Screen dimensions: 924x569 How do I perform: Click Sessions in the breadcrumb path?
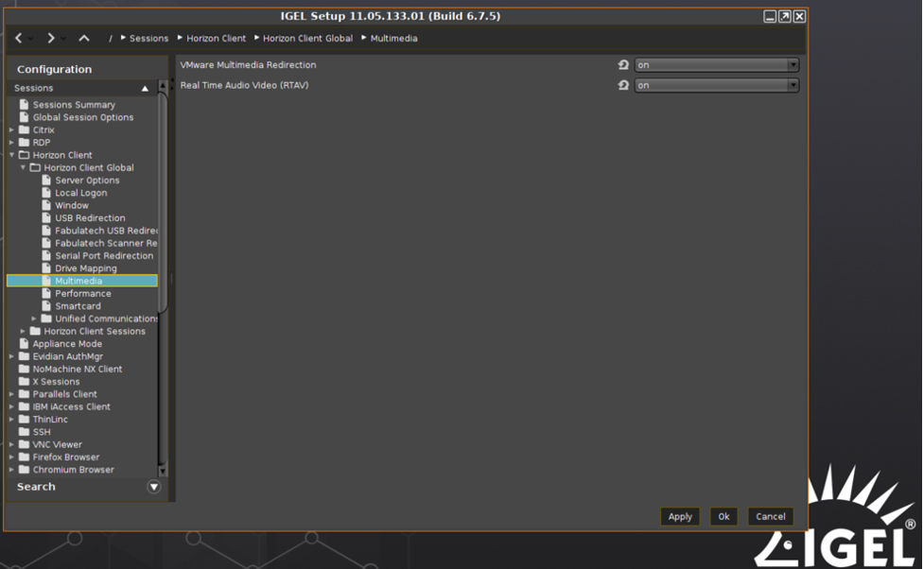tap(148, 39)
